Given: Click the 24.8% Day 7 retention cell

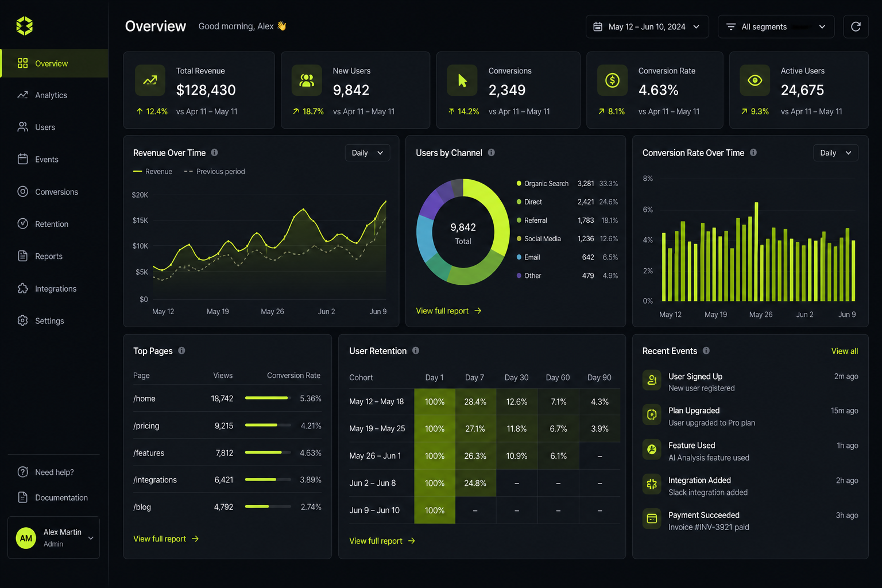Looking at the screenshot, I should 475,483.
